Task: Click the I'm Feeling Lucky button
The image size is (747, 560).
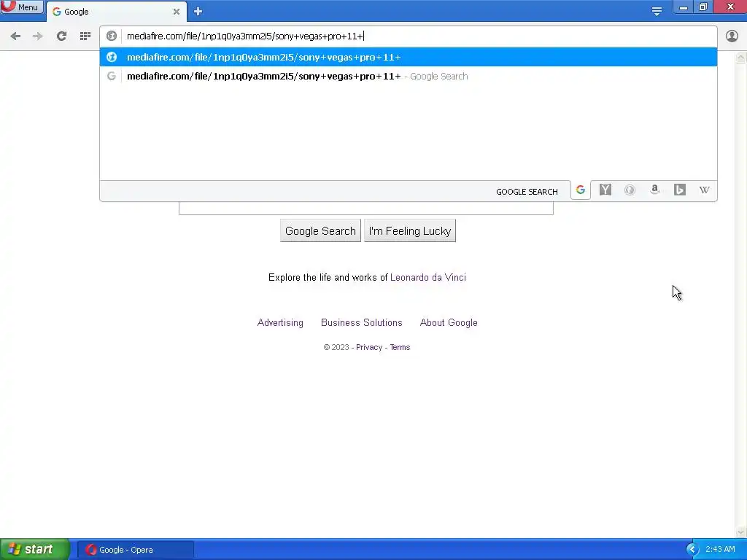Action: click(x=410, y=231)
